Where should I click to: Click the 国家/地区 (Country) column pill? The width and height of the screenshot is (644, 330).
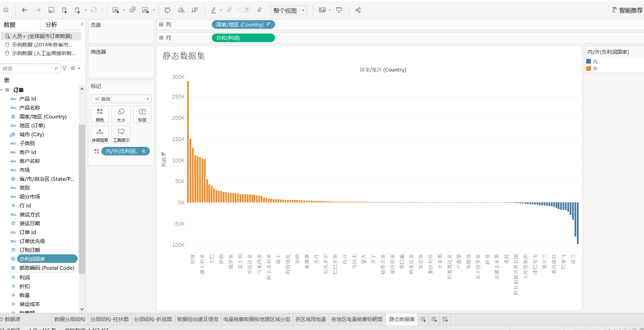click(243, 25)
